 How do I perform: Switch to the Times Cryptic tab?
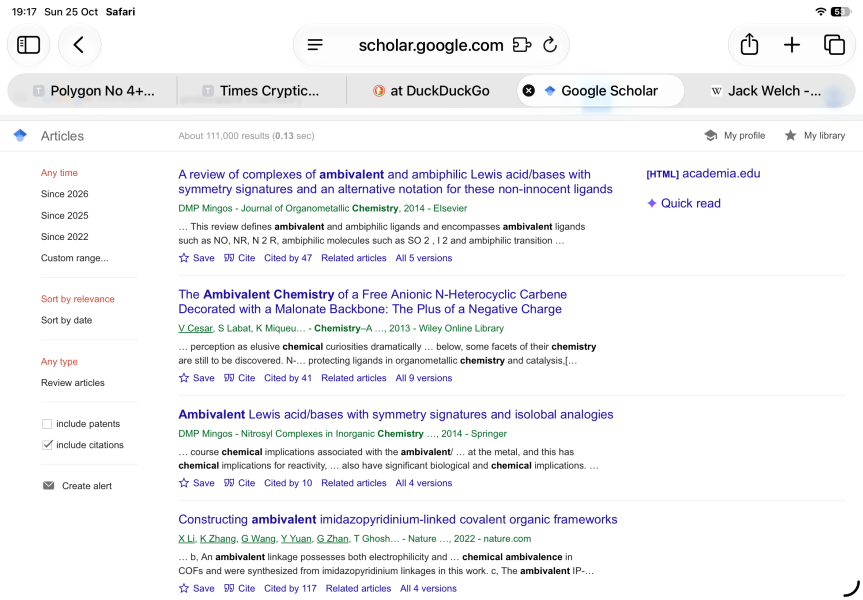(x=261, y=91)
